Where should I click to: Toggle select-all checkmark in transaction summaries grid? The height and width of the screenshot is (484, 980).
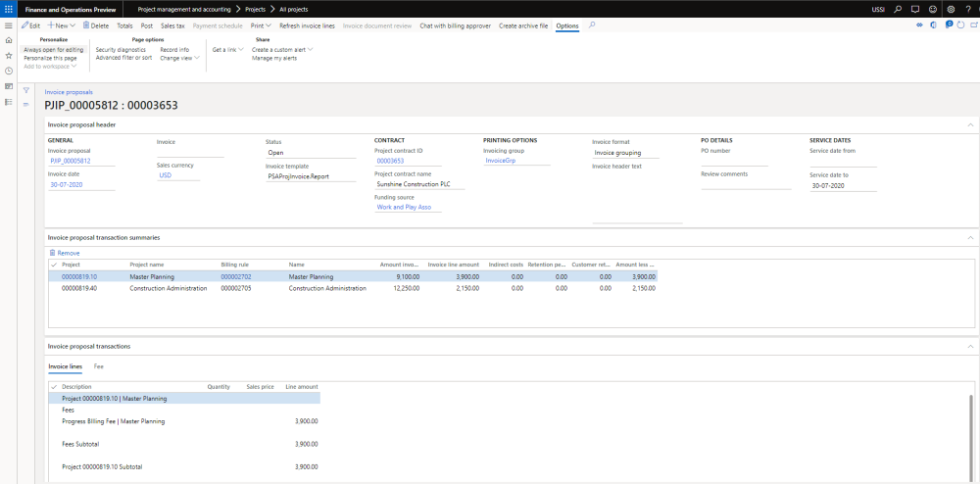pyautogui.click(x=53, y=264)
